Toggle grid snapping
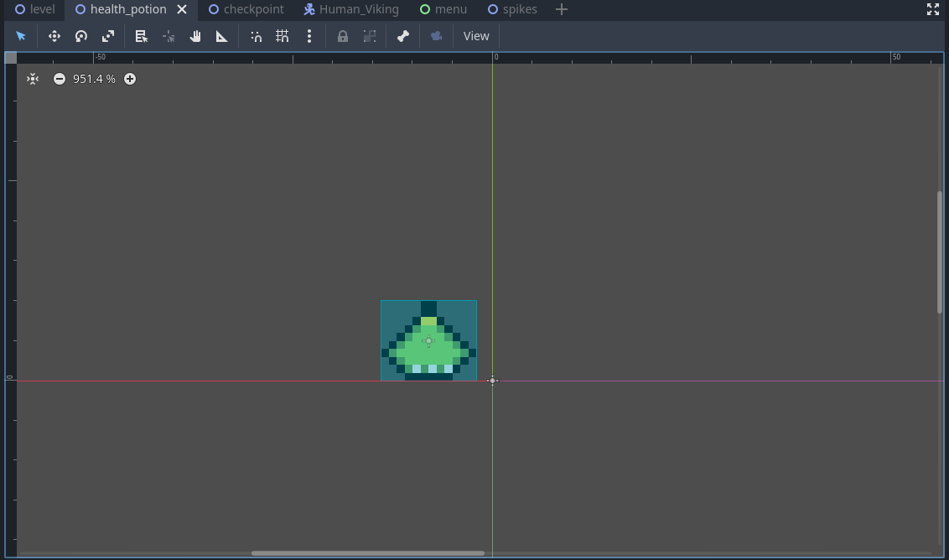Screen dimensions: 949x560 [x=283, y=36]
